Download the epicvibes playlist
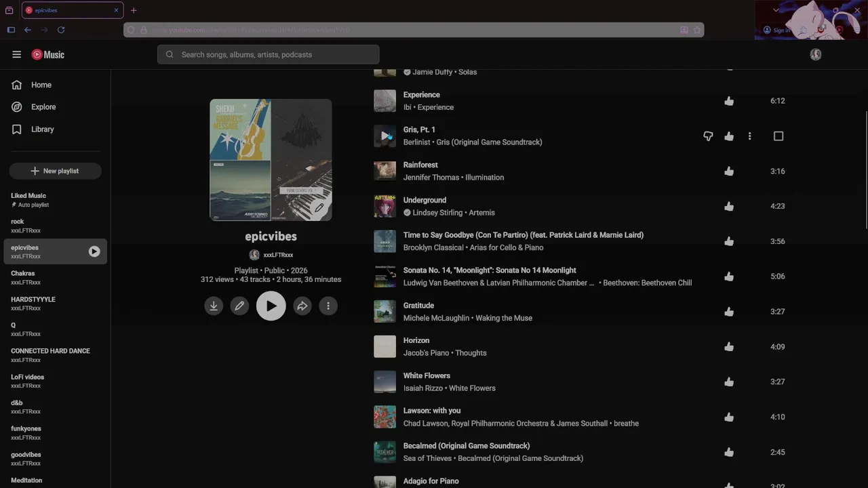This screenshot has height=488, width=868. 214,306
